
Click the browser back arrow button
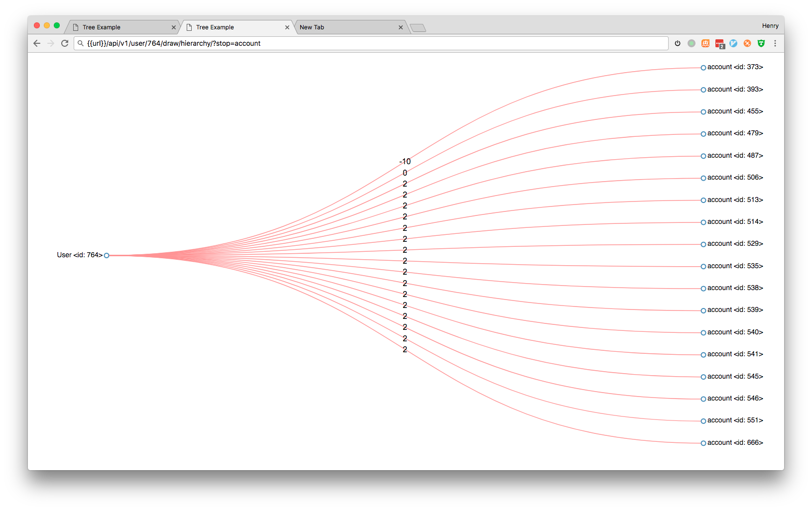37,43
